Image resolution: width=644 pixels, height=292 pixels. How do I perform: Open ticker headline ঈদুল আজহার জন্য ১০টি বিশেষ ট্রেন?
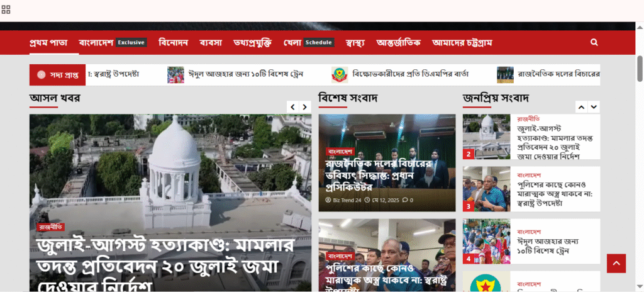[246, 74]
